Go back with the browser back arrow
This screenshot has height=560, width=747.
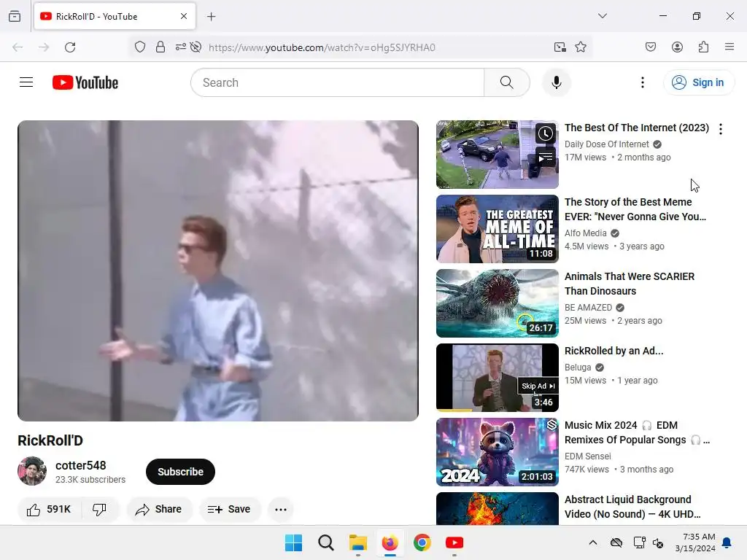[x=18, y=47]
